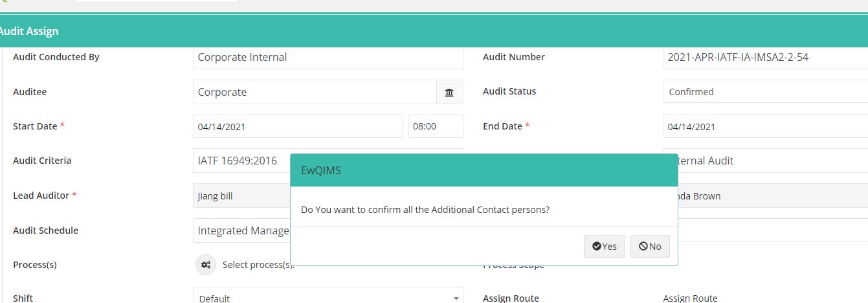The image size is (868, 303).
Task: Select the Start Date 04/14/2021 field
Action: pos(298,126)
